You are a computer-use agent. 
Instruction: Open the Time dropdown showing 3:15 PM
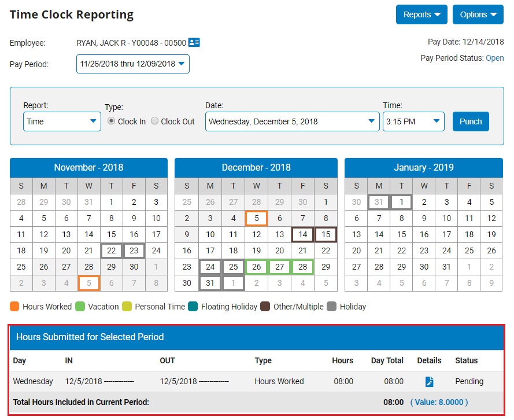pyautogui.click(x=413, y=121)
